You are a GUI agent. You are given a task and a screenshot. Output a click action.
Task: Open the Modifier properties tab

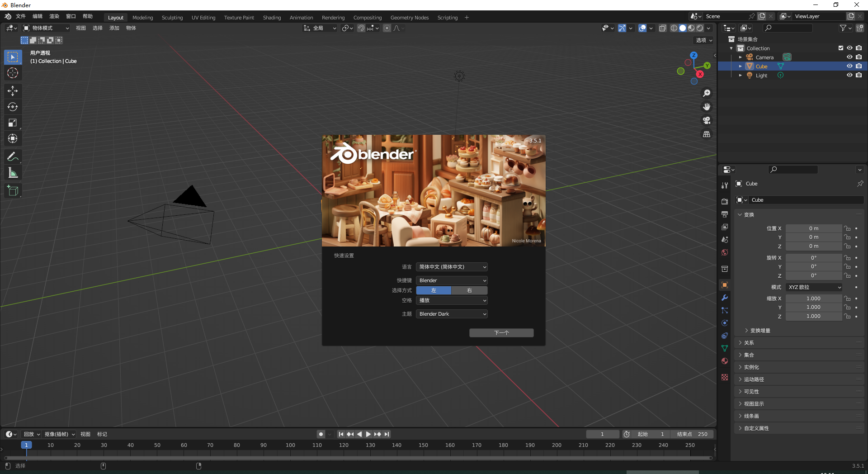tap(724, 298)
